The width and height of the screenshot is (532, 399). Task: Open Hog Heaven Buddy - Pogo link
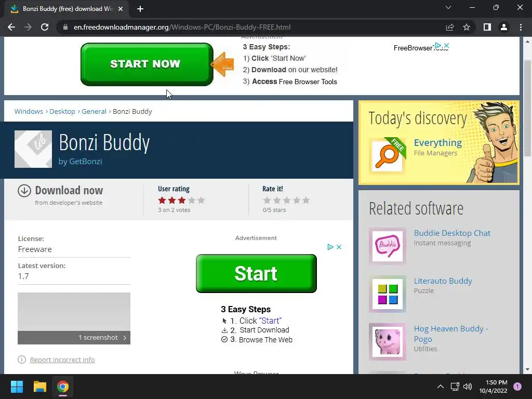pos(450,334)
